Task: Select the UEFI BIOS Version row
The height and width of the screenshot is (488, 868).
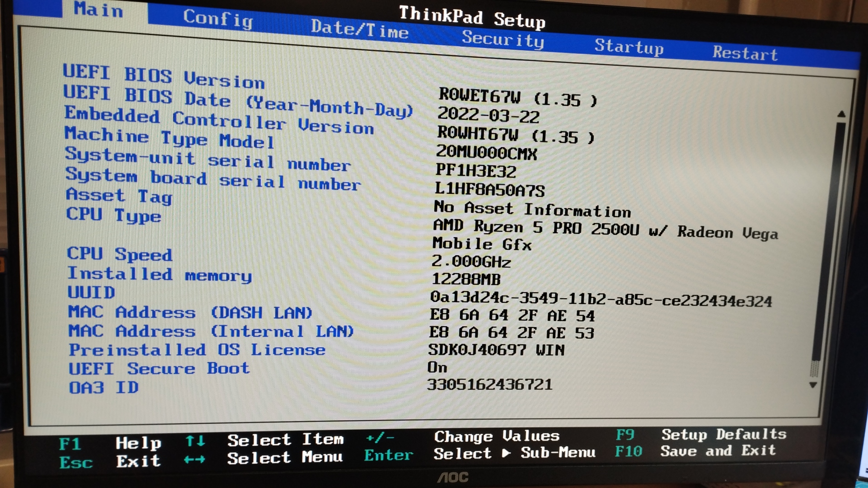Action: 163,76
